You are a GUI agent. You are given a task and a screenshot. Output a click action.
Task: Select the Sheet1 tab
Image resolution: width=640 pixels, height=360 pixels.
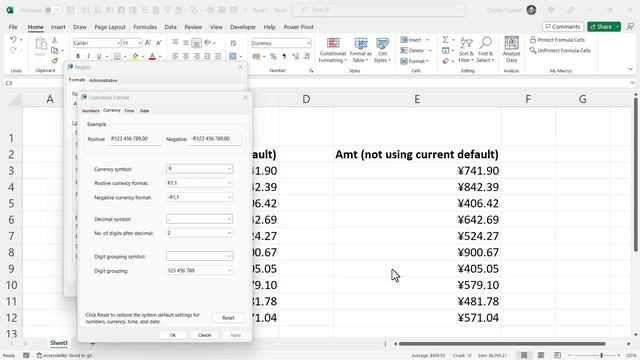[59, 343]
